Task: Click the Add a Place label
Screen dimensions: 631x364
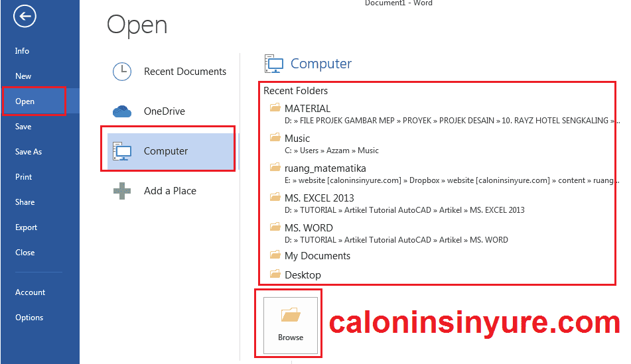Action: tap(171, 191)
